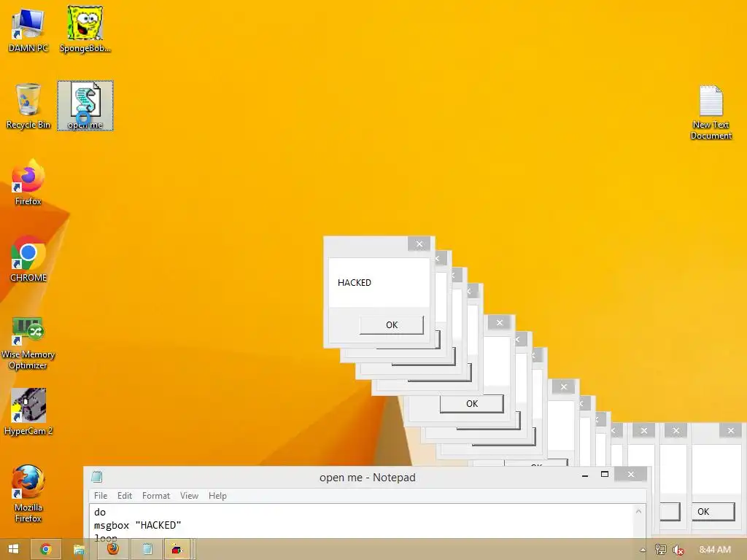Image resolution: width=747 pixels, height=560 pixels.
Task: Click the muted volume tray icon
Action: tap(678, 550)
